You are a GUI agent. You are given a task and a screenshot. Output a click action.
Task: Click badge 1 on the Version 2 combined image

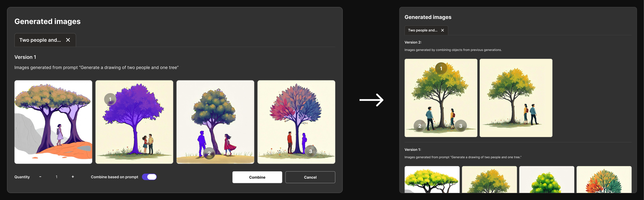[x=441, y=68]
